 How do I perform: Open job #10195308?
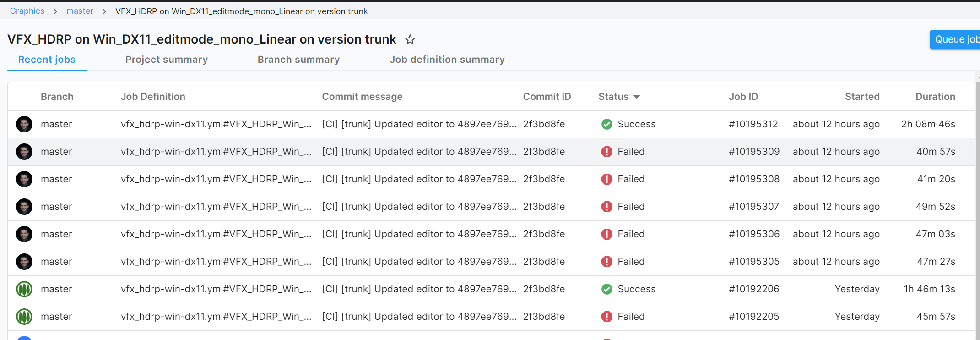(x=754, y=179)
